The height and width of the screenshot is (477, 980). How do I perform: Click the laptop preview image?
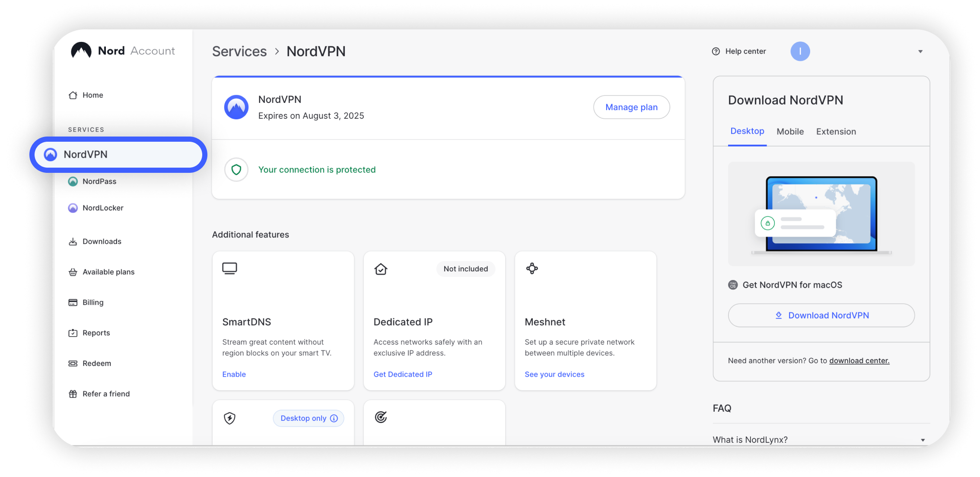point(821,214)
